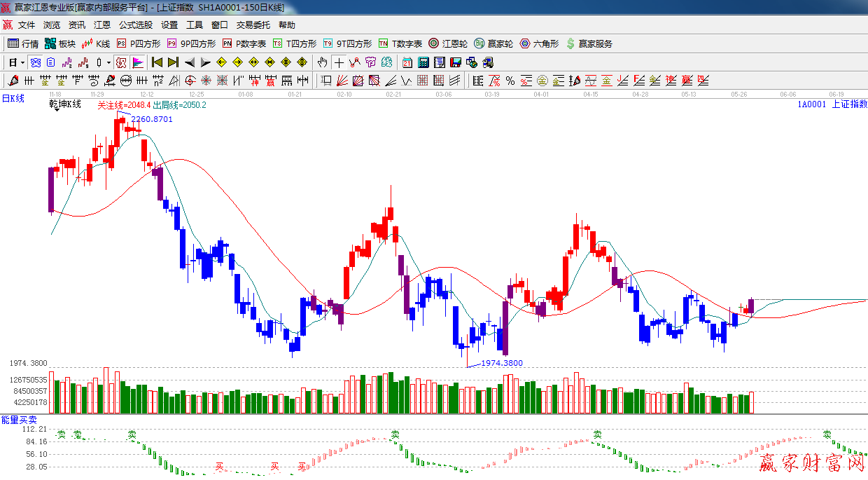Expand the 日 period dropdown
This screenshot has height=480, width=868.
coord(22,62)
